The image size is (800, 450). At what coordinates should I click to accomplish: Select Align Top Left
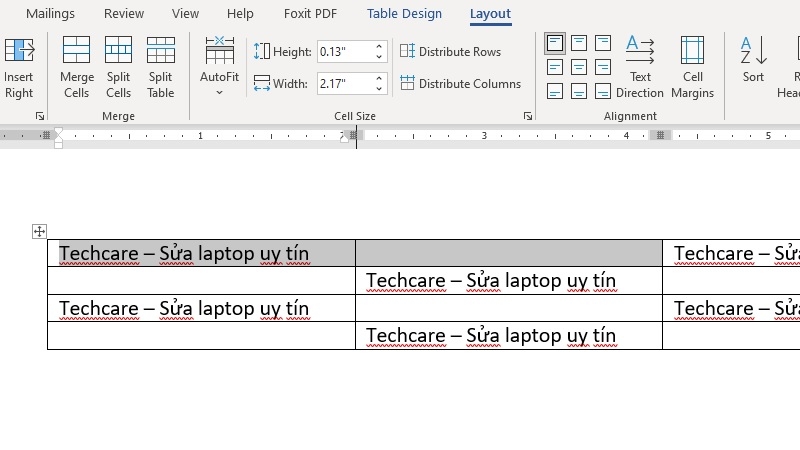click(x=555, y=43)
